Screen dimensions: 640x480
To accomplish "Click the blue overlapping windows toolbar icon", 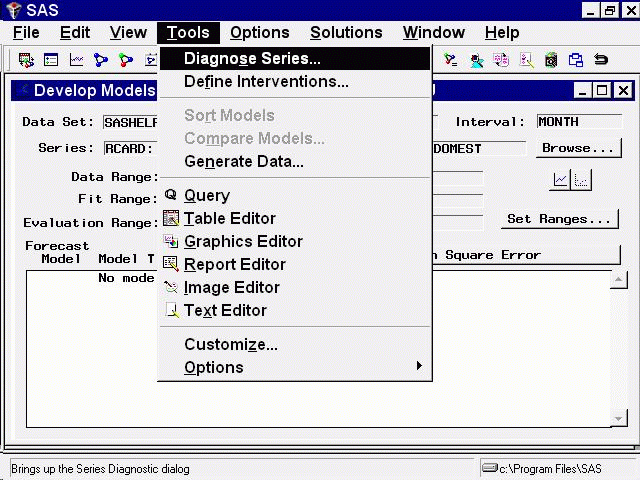I will (x=576, y=60).
